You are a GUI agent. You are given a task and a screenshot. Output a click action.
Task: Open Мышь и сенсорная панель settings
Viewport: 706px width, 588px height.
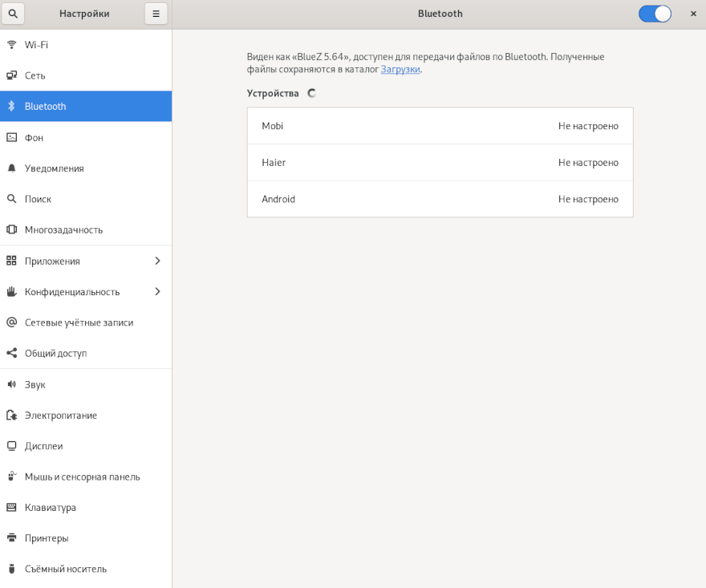click(82, 477)
